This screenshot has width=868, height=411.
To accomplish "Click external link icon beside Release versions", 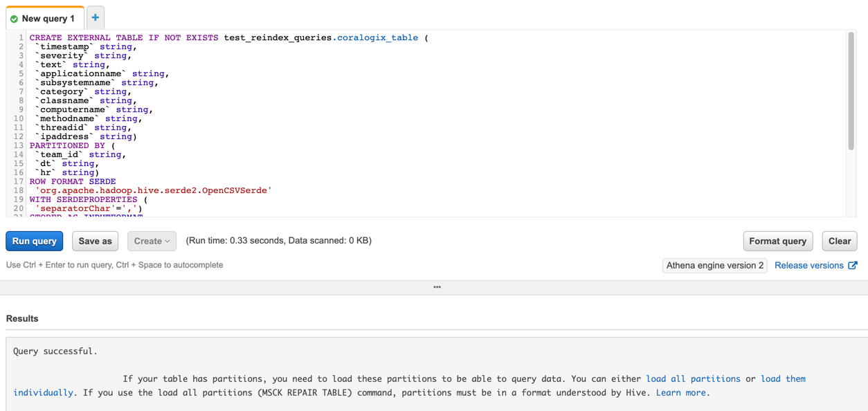I will (x=853, y=265).
